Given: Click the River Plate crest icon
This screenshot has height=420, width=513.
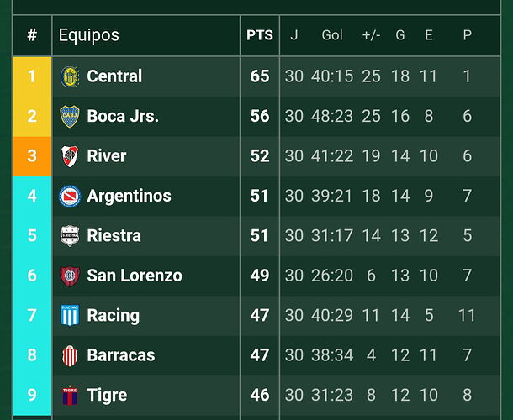Looking at the screenshot, I should [x=69, y=156].
